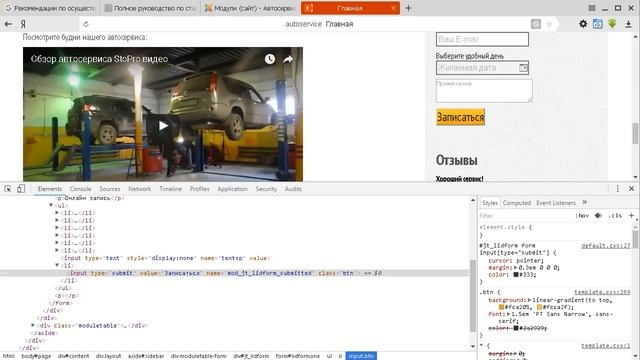
Task: Select the Elements tab
Action: coord(50,189)
